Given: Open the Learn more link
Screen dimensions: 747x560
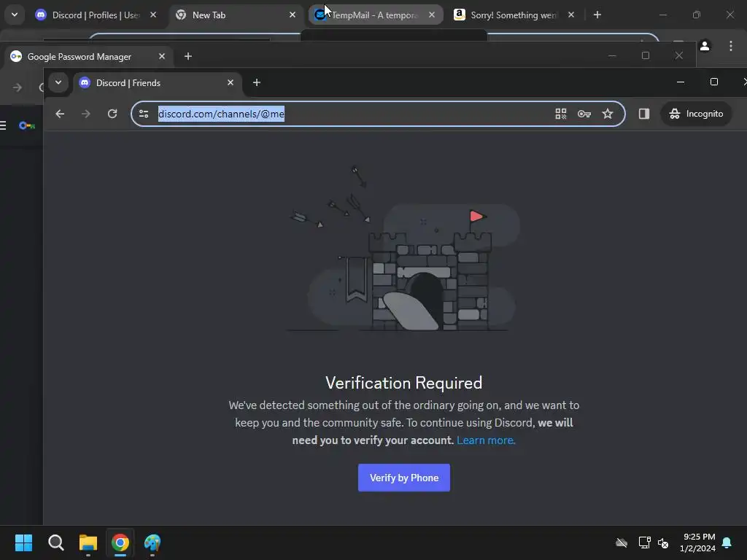Looking at the screenshot, I should click(485, 440).
